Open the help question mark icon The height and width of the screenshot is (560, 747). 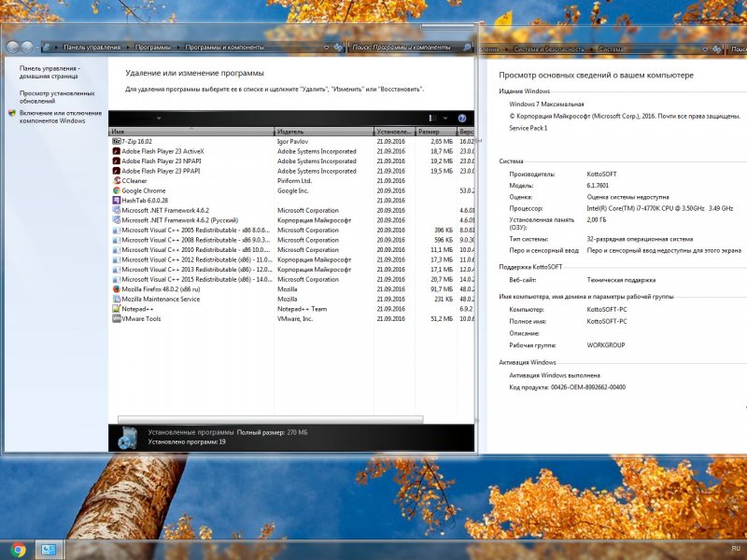tap(461, 119)
